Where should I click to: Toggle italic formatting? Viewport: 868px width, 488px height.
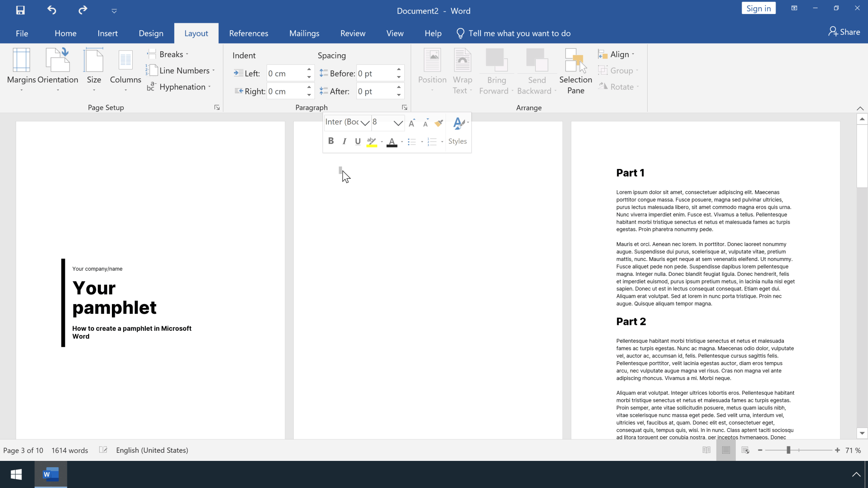pyautogui.click(x=344, y=141)
